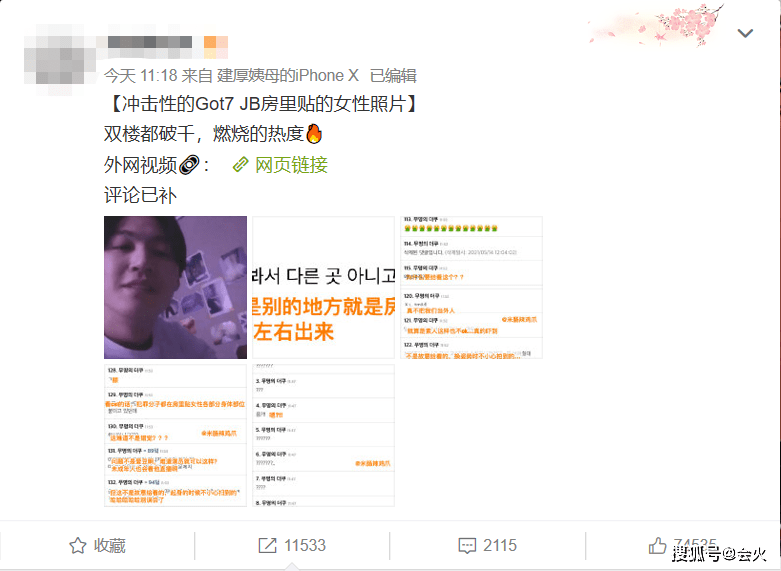The width and height of the screenshot is (781, 571).
Task: Open the bottom-left comments screenshot thumbnail
Action: click(x=175, y=435)
